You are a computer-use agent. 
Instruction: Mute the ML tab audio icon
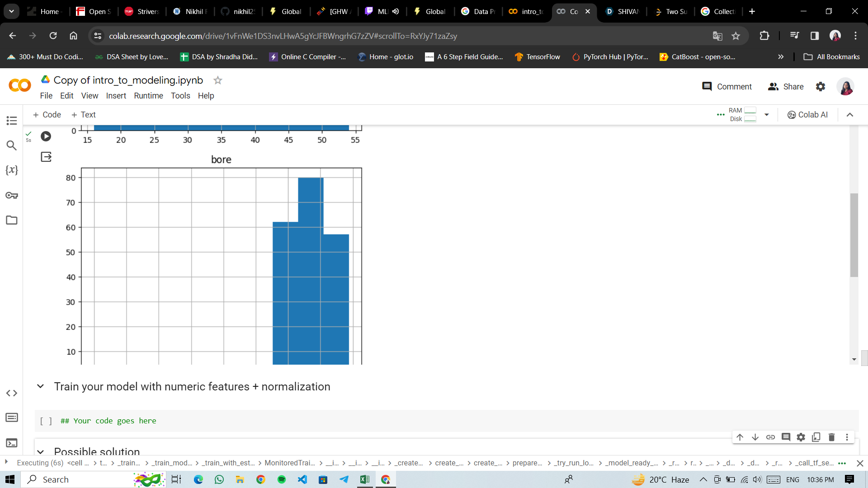pyautogui.click(x=396, y=11)
